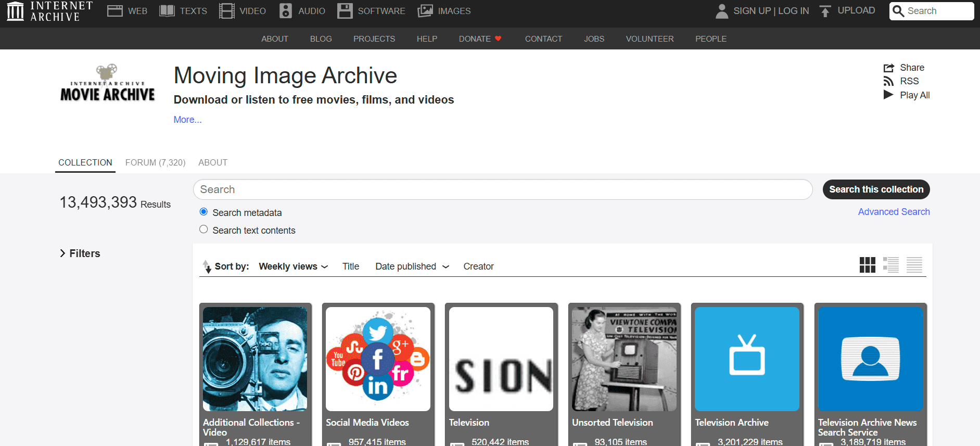Image resolution: width=980 pixels, height=446 pixels.
Task: Click the Unsorted Television title
Action: pos(613,423)
